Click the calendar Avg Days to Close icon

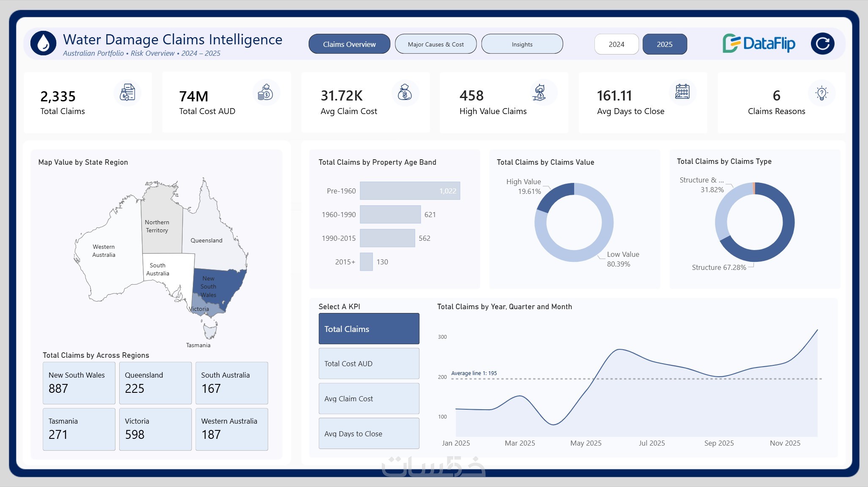(682, 92)
